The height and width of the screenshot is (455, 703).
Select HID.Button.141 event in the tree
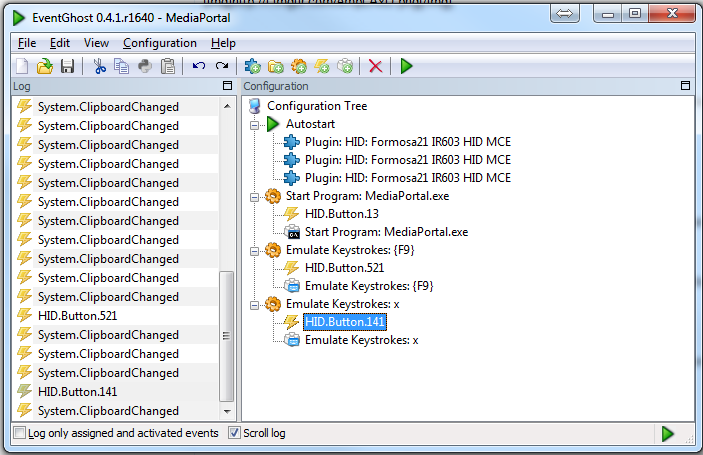pos(344,322)
